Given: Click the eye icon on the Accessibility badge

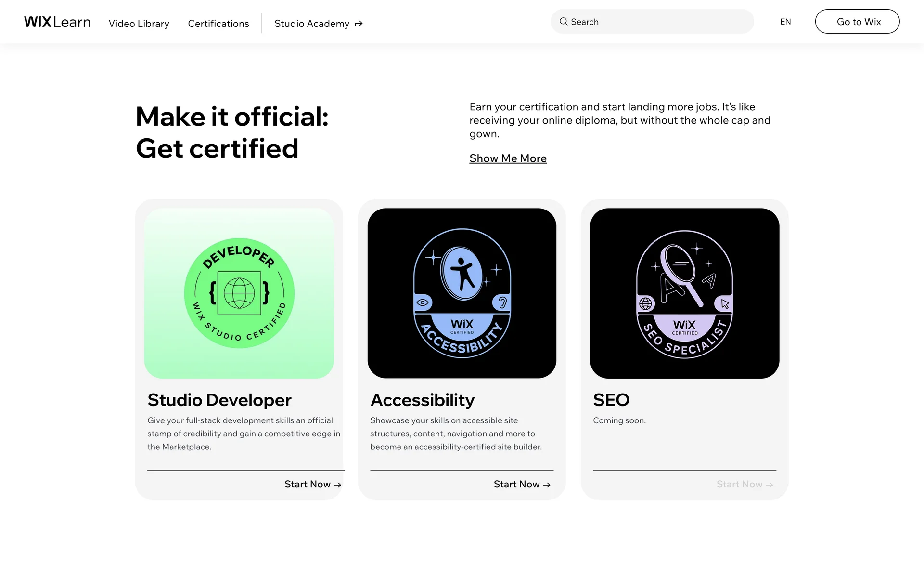Looking at the screenshot, I should pos(423,302).
